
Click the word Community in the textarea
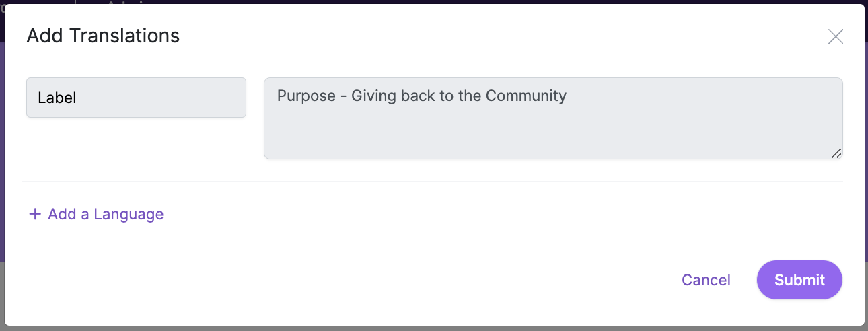526,96
